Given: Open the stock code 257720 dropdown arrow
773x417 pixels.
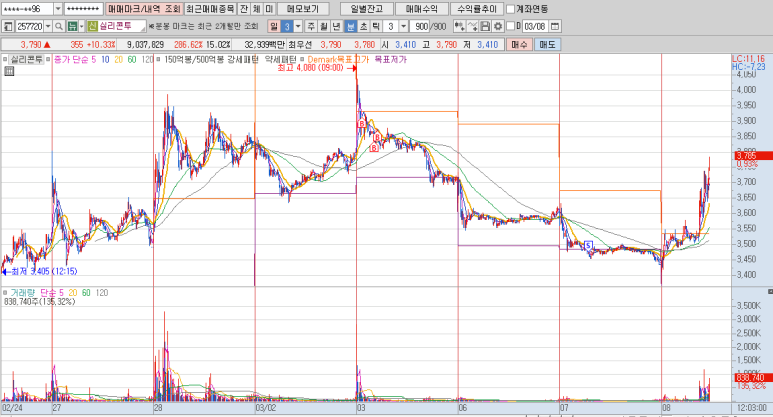Looking at the screenshot, I should 48,26.
